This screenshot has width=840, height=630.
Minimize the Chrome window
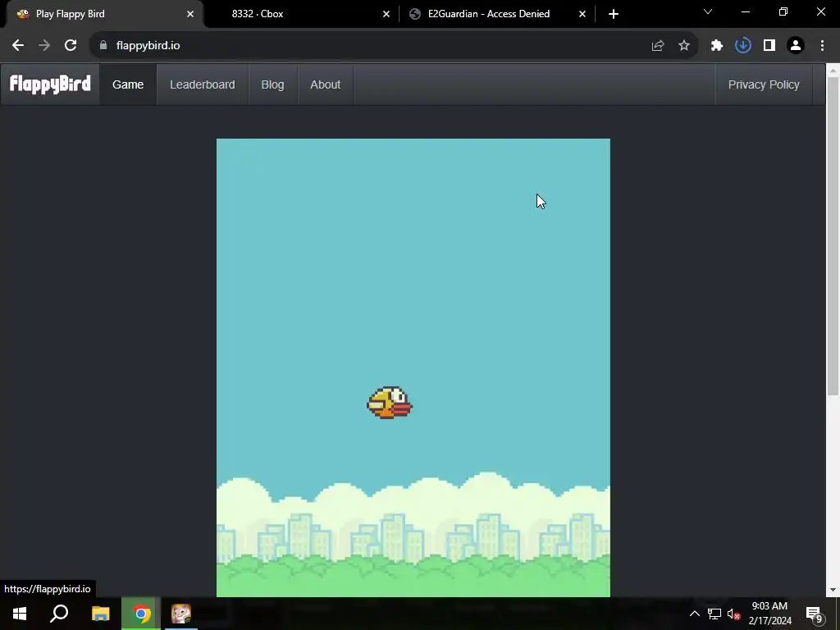click(745, 11)
